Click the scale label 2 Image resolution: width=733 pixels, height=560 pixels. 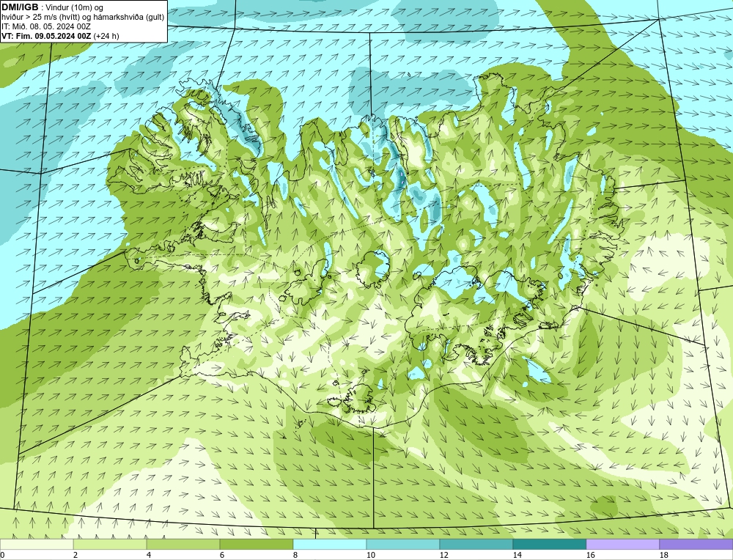click(75, 555)
